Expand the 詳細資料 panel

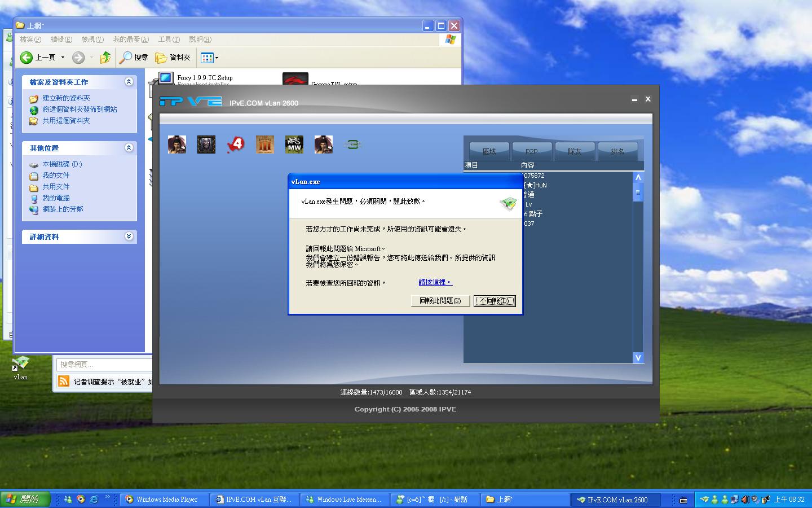(x=129, y=237)
